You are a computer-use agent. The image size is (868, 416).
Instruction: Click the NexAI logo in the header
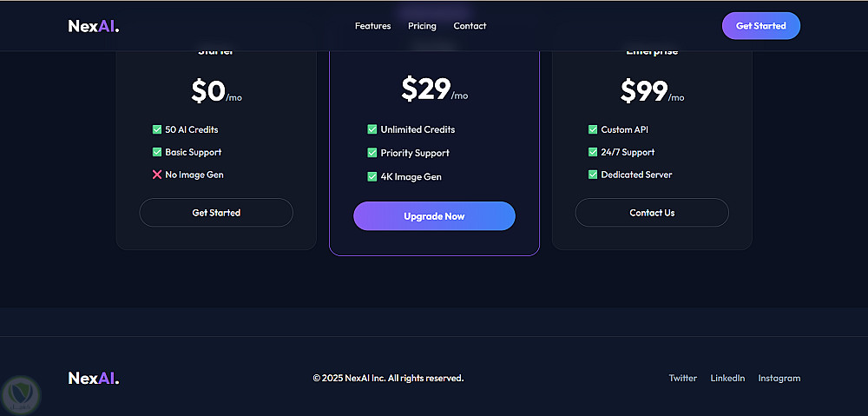(94, 26)
